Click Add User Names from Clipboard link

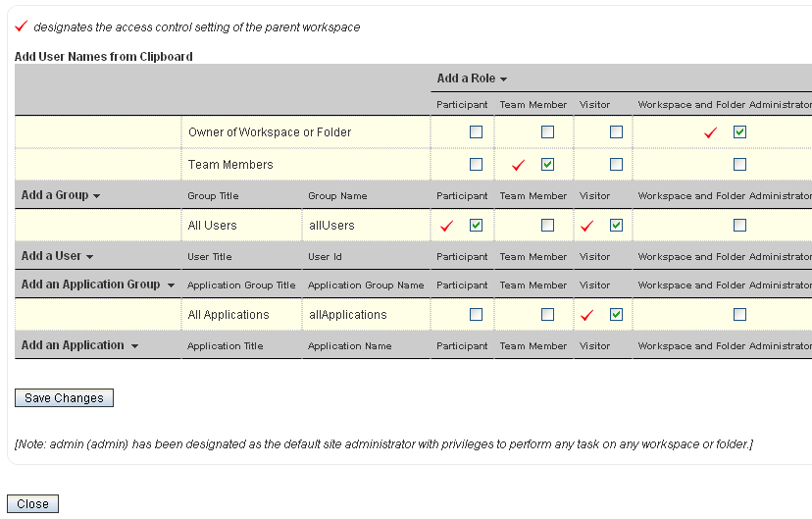pos(103,57)
